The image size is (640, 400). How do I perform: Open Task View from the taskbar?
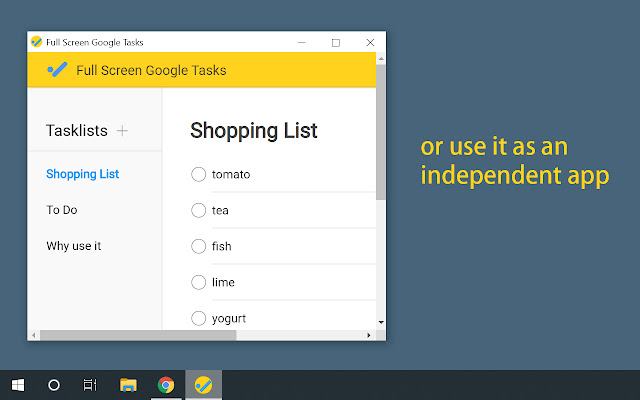90,385
